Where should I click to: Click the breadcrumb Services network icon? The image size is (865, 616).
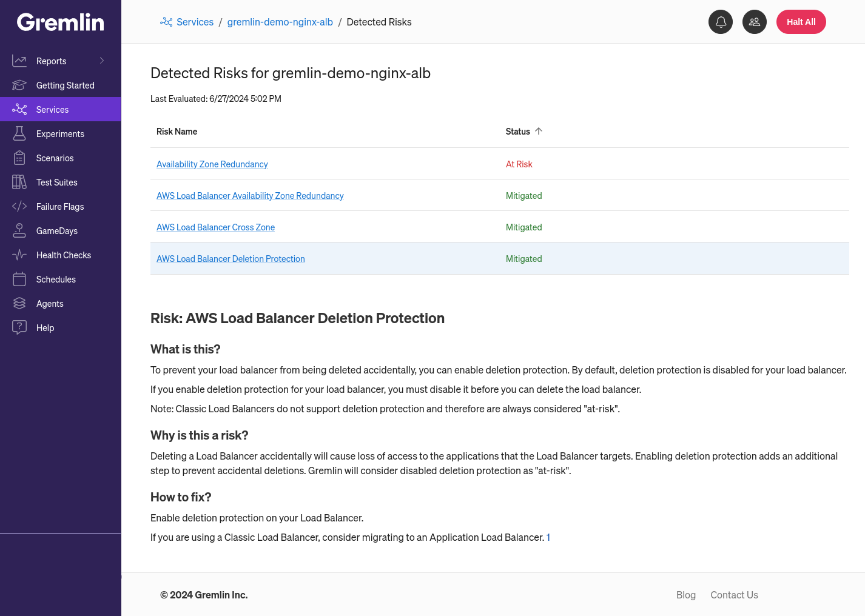[166, 22]
